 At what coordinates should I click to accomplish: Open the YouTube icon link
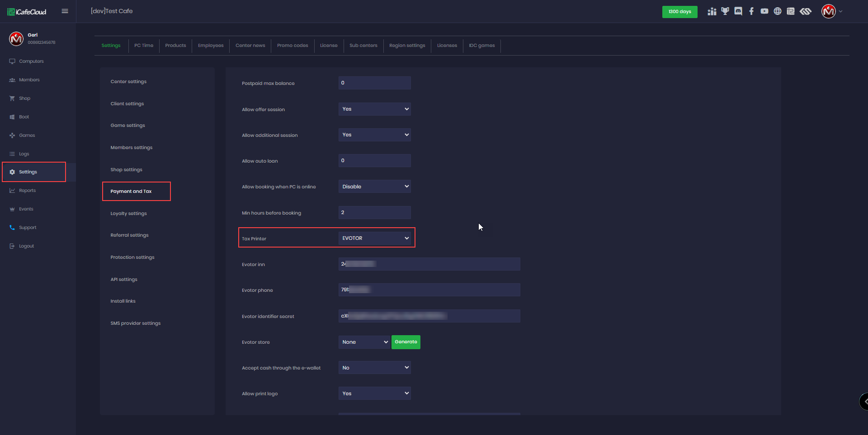(764, 11)
